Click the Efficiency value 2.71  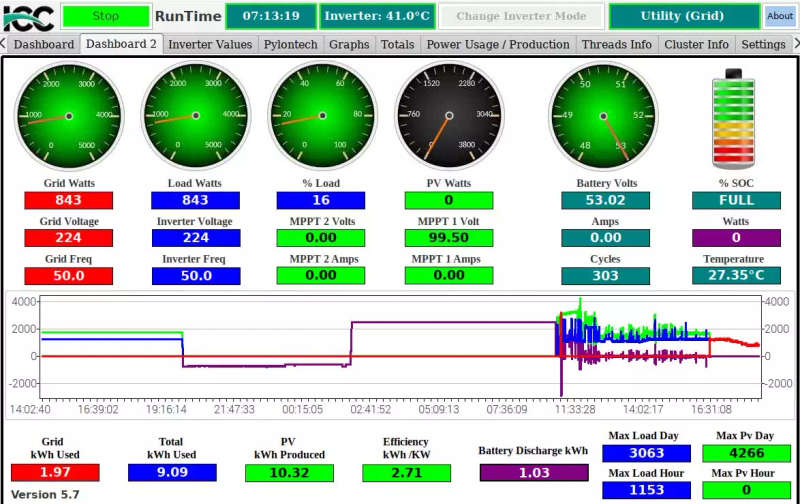pos(407,473)
